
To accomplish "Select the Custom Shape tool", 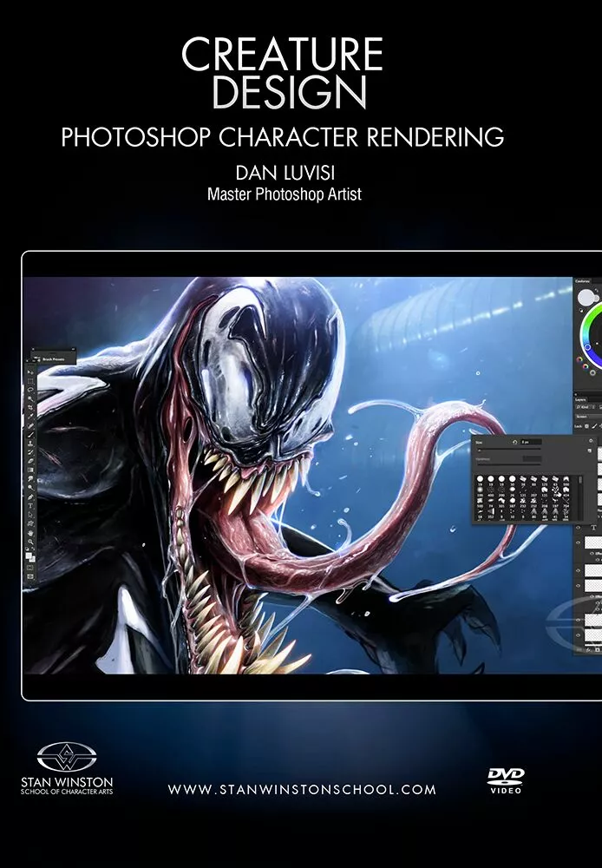I will coord(30,523).
